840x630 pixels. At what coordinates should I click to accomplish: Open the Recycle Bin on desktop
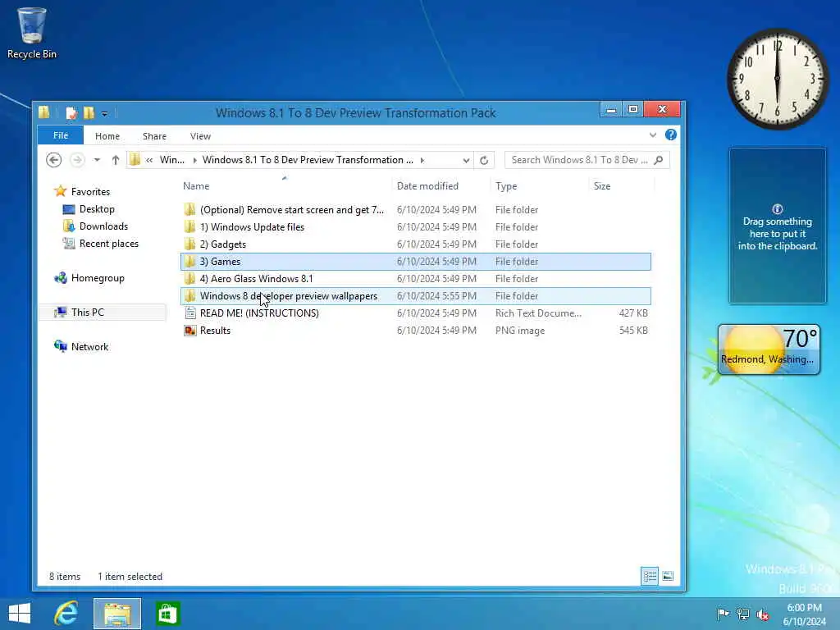(32, 33)
